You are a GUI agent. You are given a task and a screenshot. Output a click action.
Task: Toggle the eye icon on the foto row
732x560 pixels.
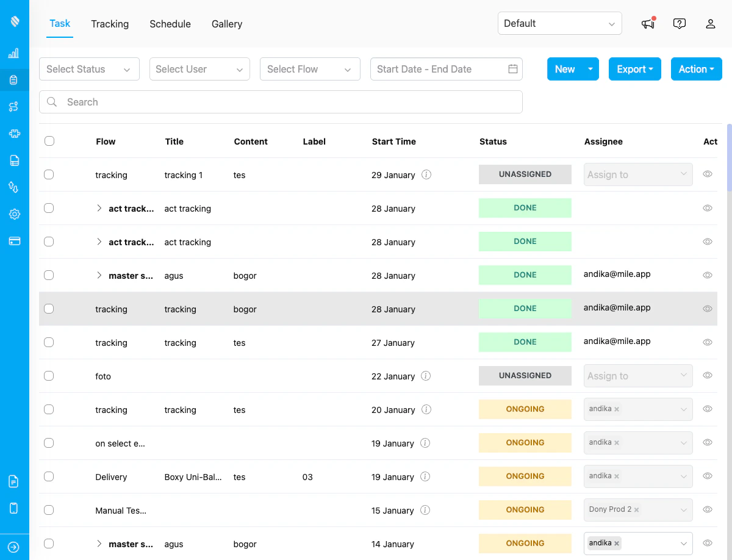(707, 376)
